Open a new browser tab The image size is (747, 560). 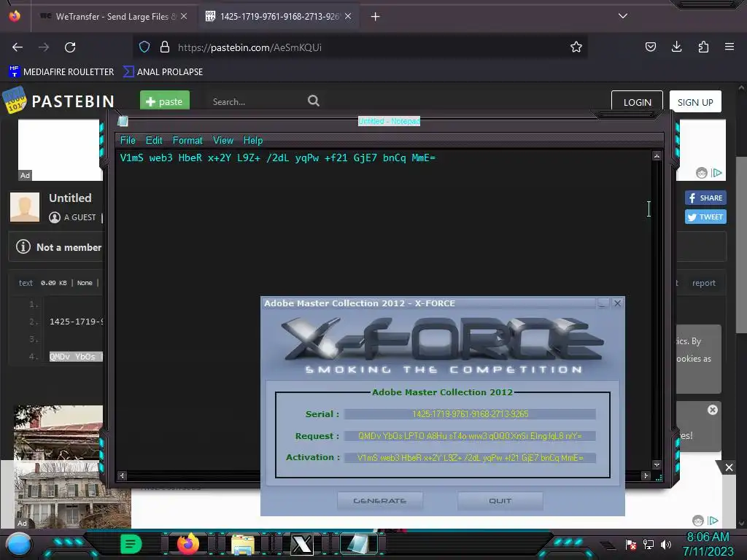[x=376, y=17]
